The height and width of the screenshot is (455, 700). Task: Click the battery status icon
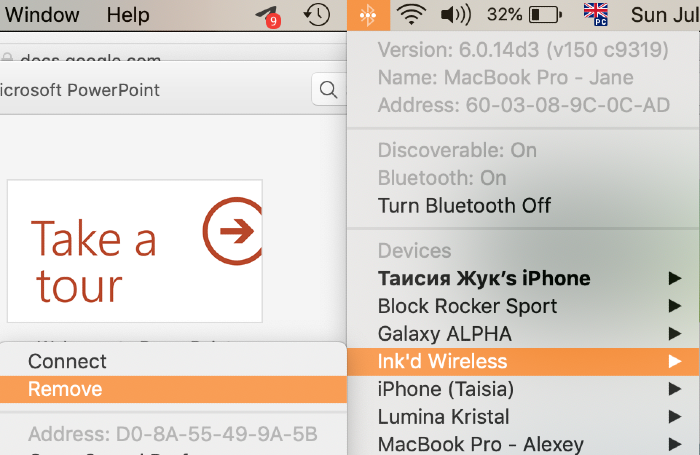click(x=546, y=15)
